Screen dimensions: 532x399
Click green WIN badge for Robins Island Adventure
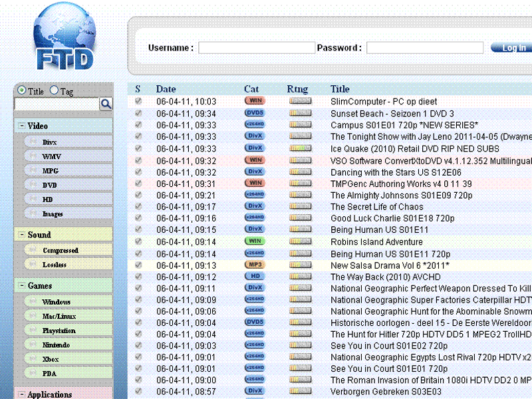[255, 241]
